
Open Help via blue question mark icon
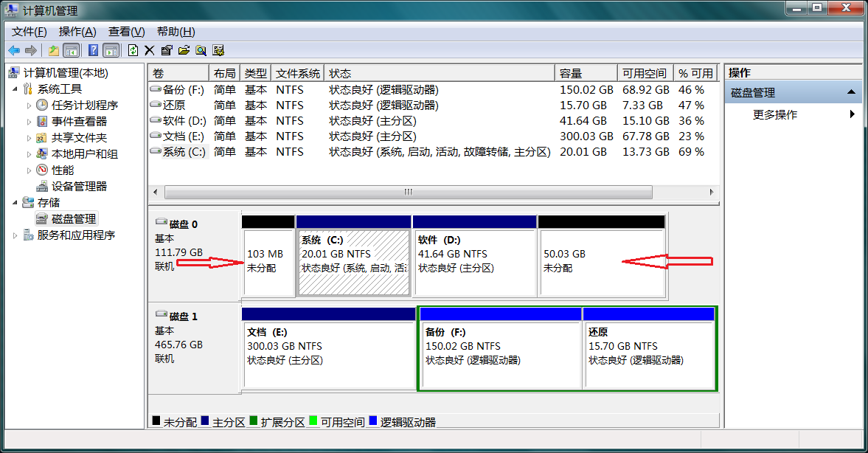click(94, 50)
